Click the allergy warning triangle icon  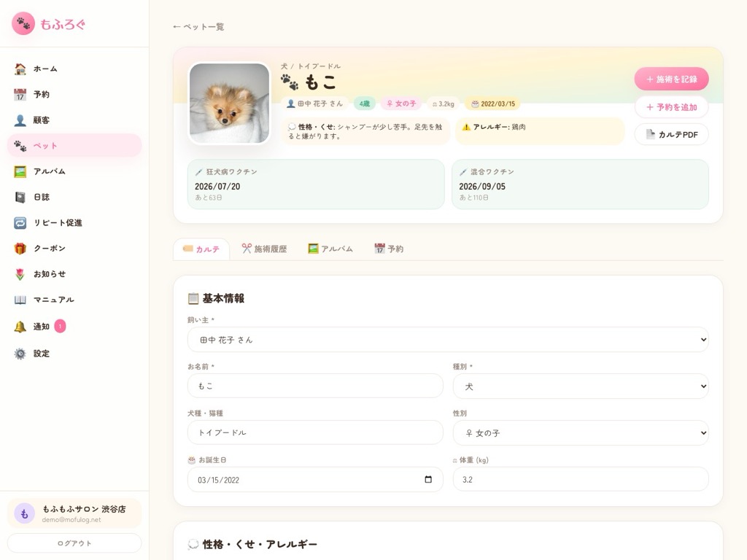(466, 127)
